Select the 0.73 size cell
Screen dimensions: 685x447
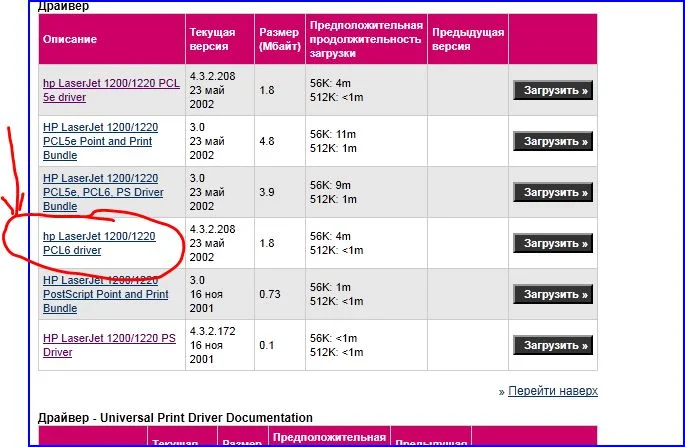point(280,294)
